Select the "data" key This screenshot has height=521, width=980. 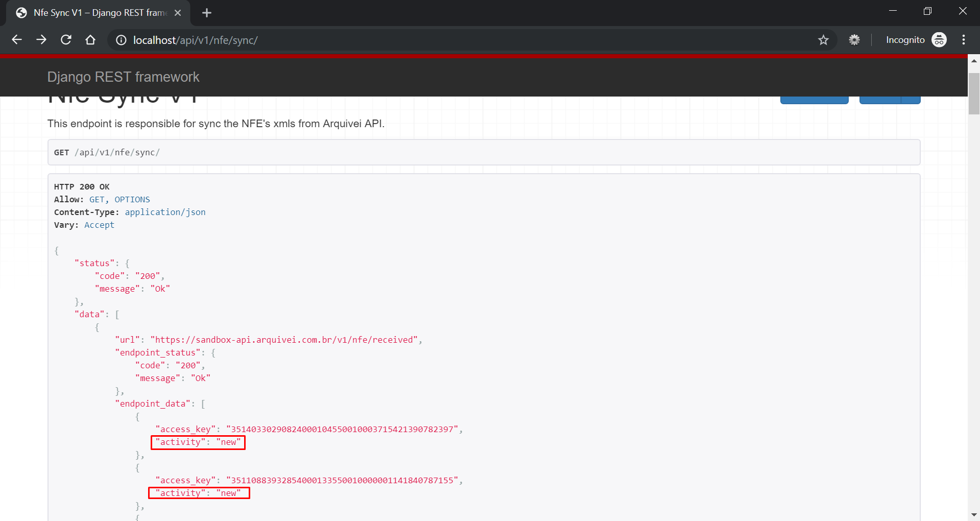89,315
